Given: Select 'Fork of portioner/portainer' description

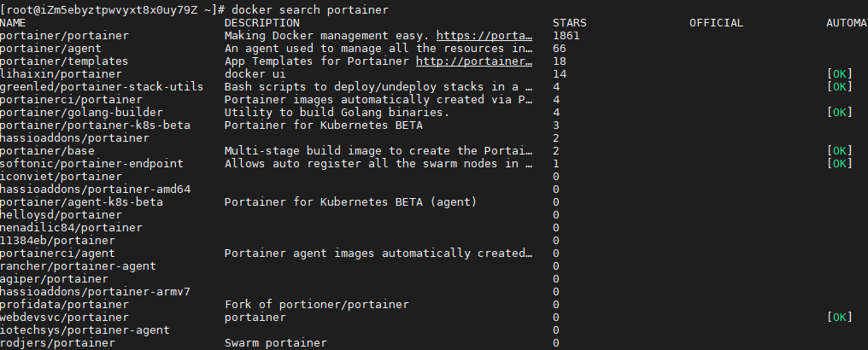Looking at the screenshot, I should pos(317,305).
